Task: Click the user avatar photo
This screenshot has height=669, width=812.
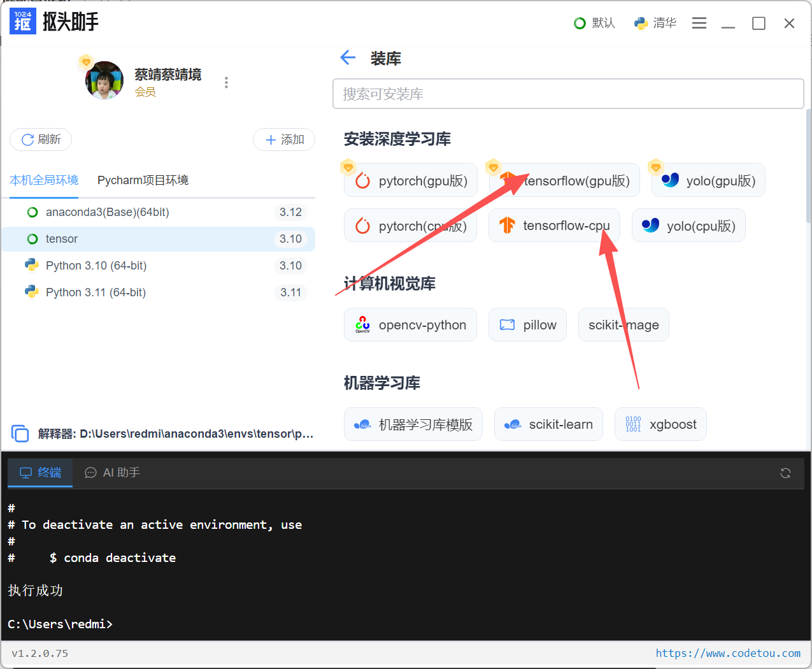Action: 104,80
